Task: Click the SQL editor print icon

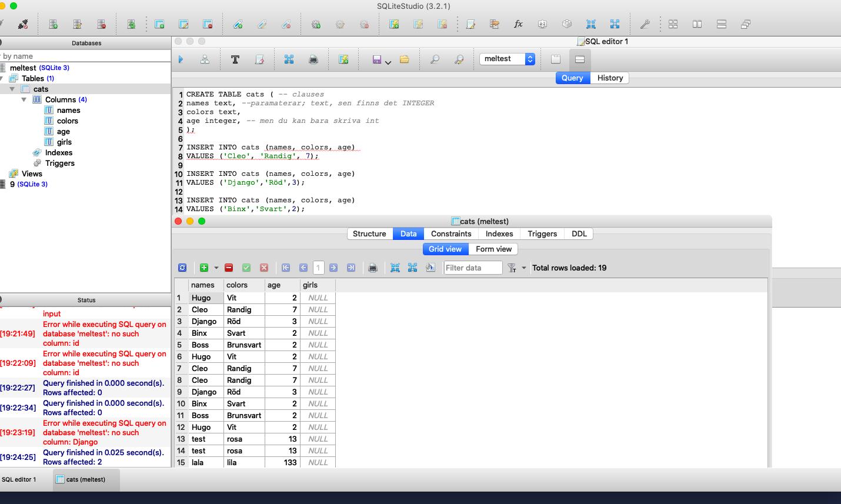Action: coord(313,59)
